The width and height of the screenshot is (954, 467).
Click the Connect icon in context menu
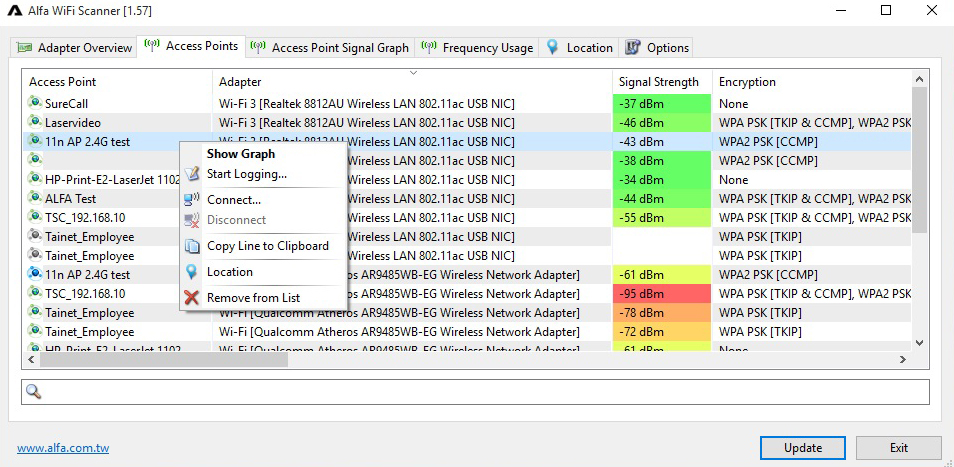(x=193, y=200)
